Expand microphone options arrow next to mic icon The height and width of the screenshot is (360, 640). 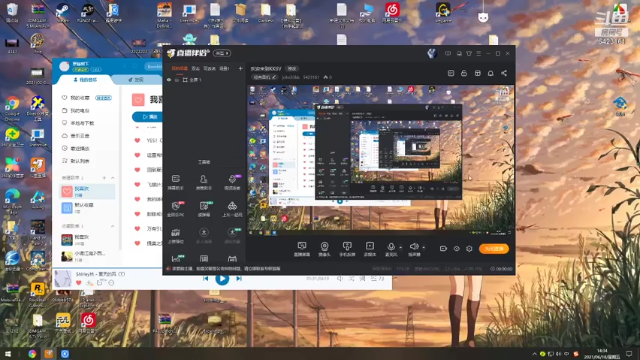400,247
